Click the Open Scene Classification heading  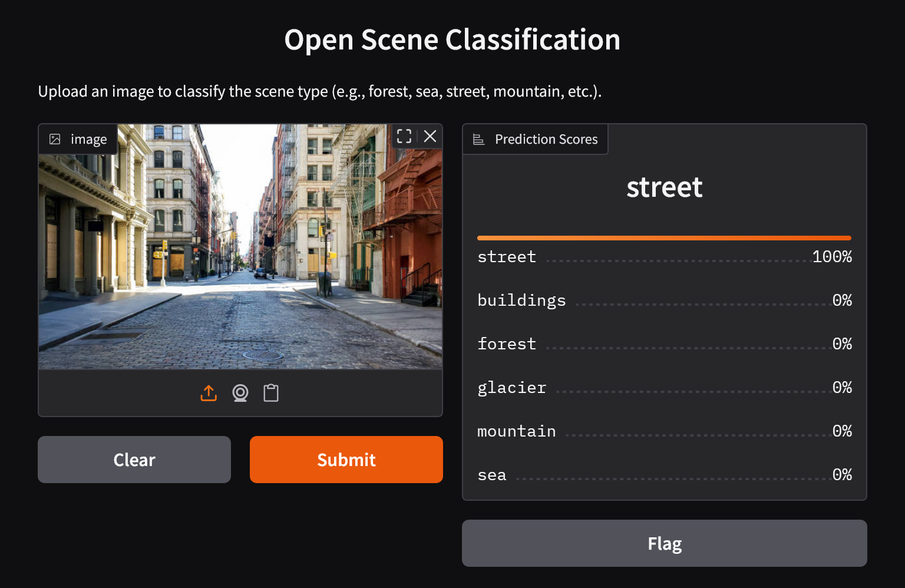[452, 40]
